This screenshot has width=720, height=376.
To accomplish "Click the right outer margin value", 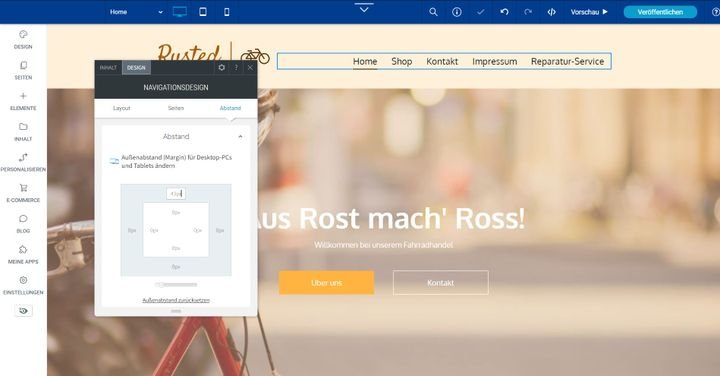I will (220, 230).
